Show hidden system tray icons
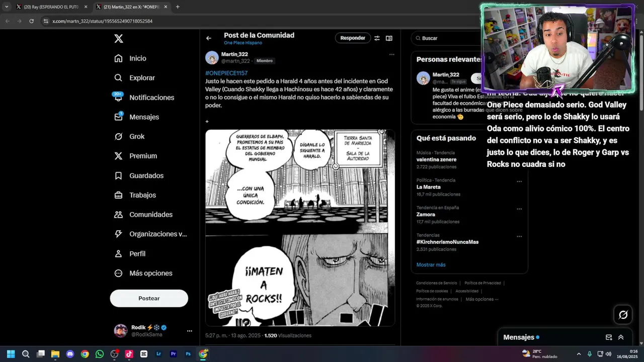Image resolution: width=644 pixels, height=362 pixels. pos(579,354)
